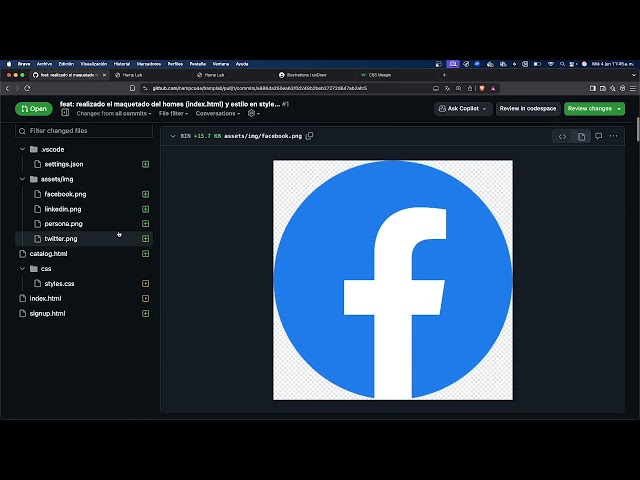
Task: Select persona.png in the file tree
Action: pos(84,224)
